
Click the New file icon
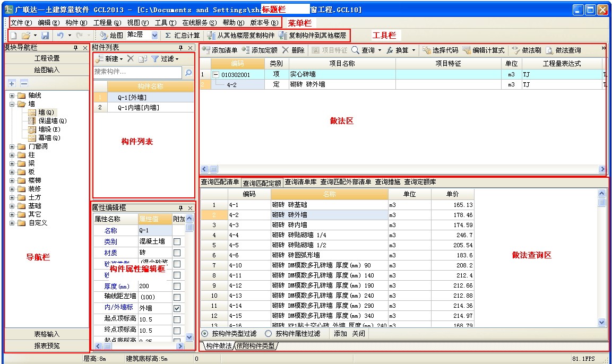(14, 36)
